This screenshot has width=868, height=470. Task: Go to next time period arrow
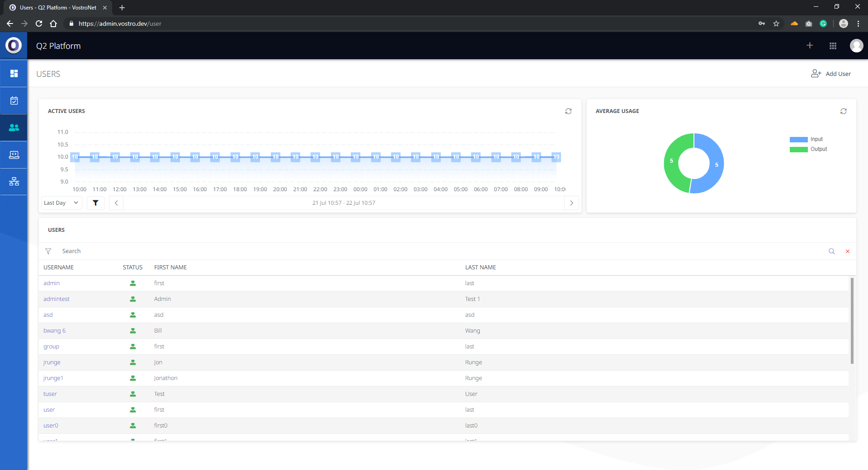(x=571, y=203)
